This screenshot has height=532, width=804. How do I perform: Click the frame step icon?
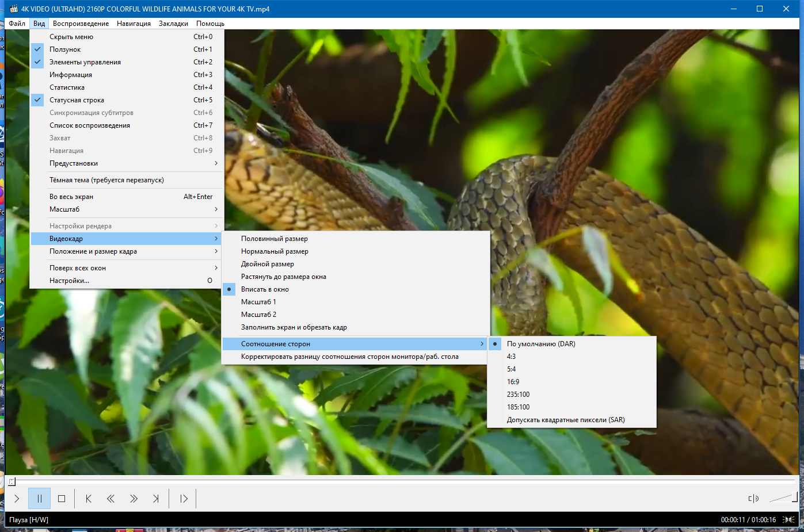[184, 499]
